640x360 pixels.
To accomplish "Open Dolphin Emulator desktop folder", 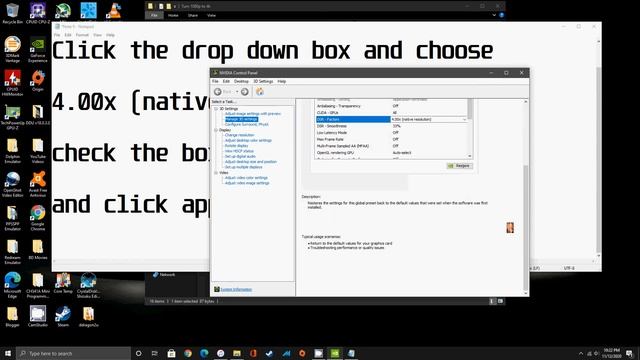I will click(12, 151).
